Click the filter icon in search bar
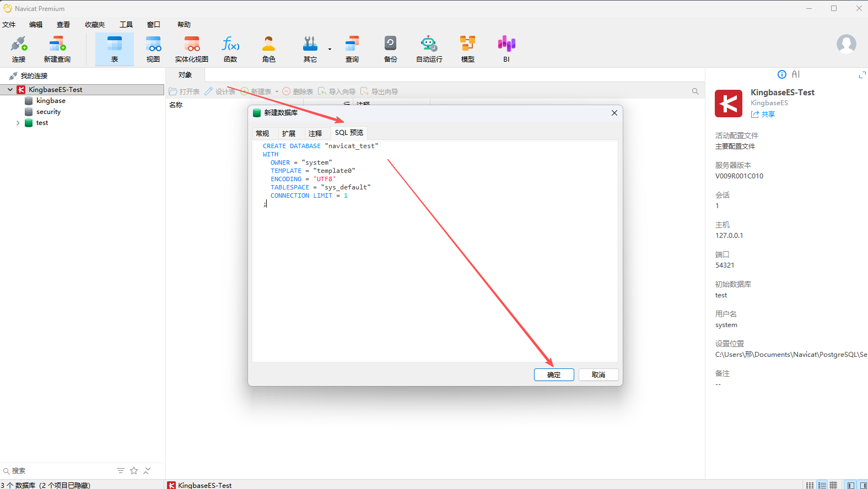The width and height of the screenshot is (868, 489). click(x=121, y=470)
